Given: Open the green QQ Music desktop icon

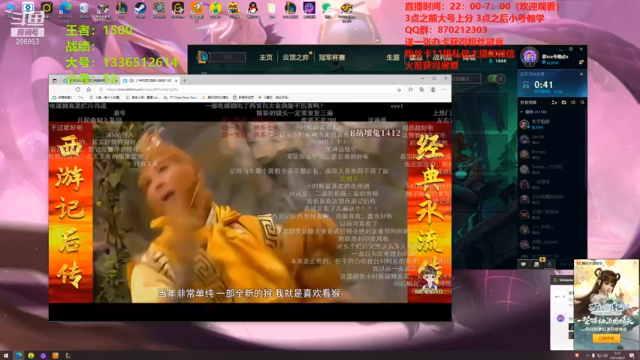Looking at the screenshot, I should coord(216,9).
